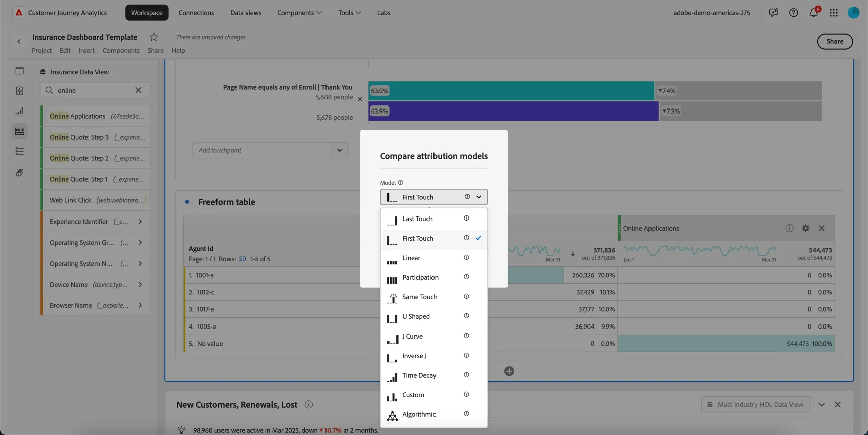Open the Components top navigation menu
The height and width of the screenshot is (435, 868).
click(299, 13)
